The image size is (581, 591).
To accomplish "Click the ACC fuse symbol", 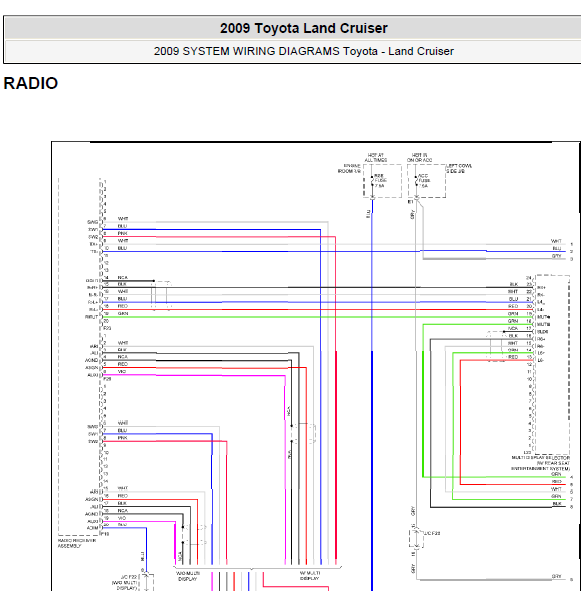I will pyautogui.click(x=417, y=181).
